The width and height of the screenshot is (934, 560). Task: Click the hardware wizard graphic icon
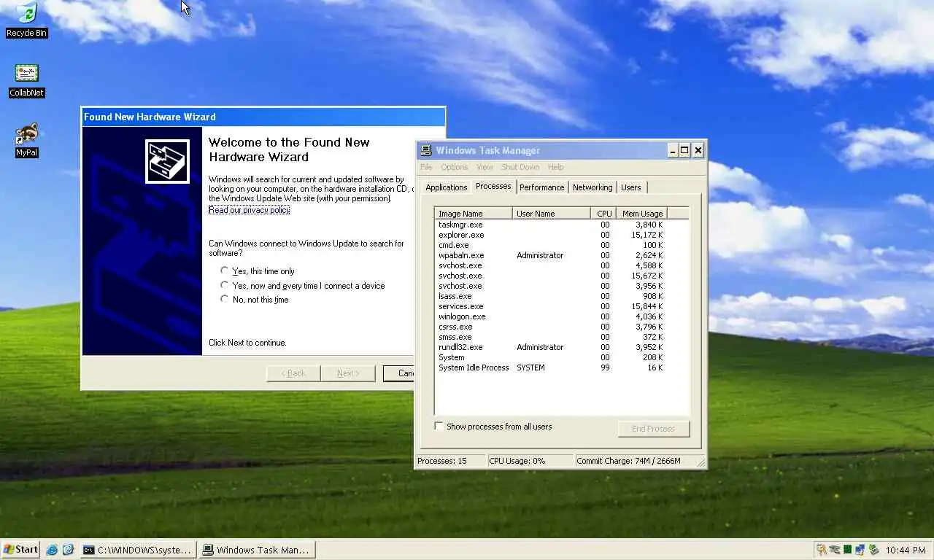(167, 161)
